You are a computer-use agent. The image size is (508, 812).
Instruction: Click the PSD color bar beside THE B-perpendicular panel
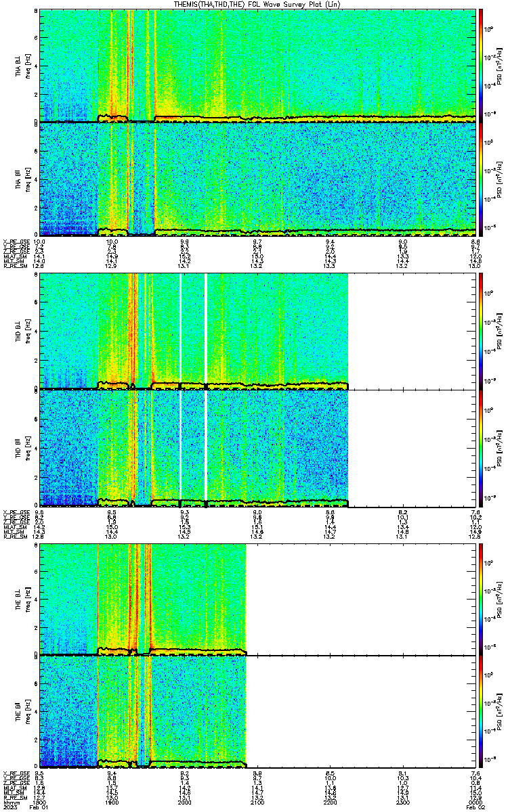(482, 599)
